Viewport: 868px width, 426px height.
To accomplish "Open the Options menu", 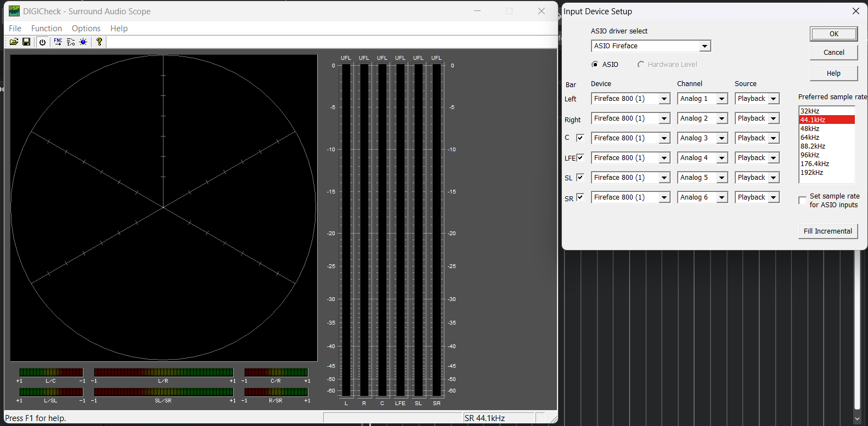I will click(86, 29).
